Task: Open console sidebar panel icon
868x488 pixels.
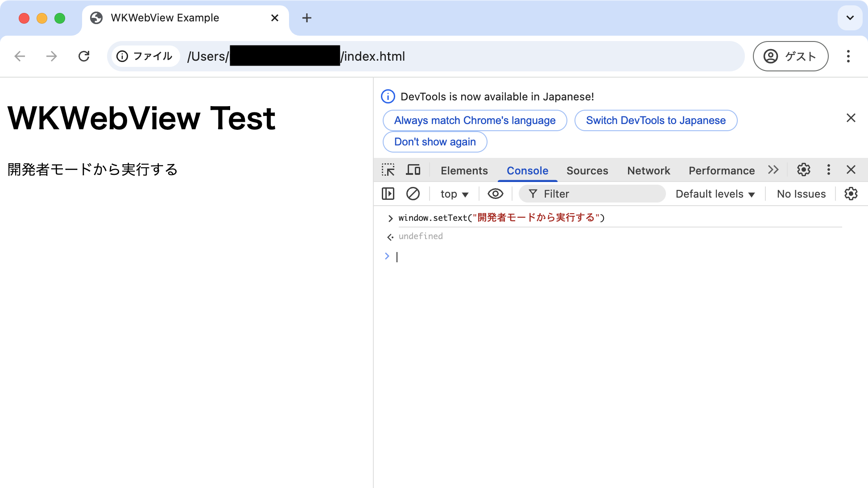Action: click(388, 194)
